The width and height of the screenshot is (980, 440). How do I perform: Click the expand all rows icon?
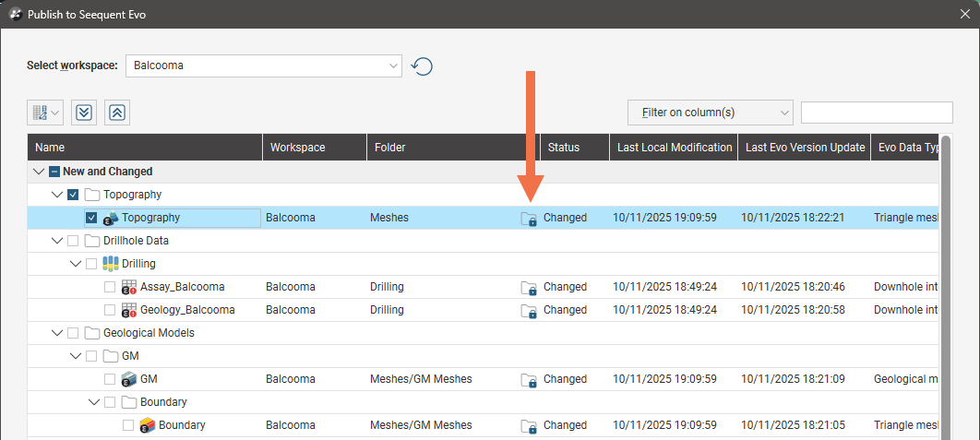pos(84,113)
